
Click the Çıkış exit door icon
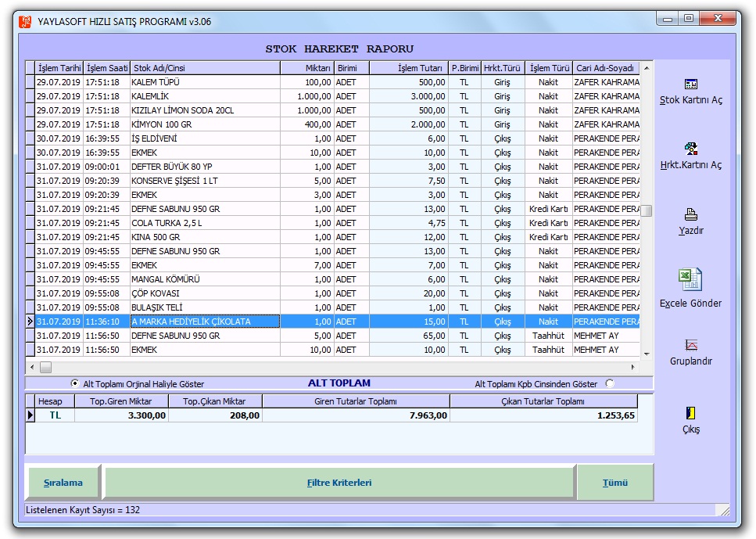(691, 413)
